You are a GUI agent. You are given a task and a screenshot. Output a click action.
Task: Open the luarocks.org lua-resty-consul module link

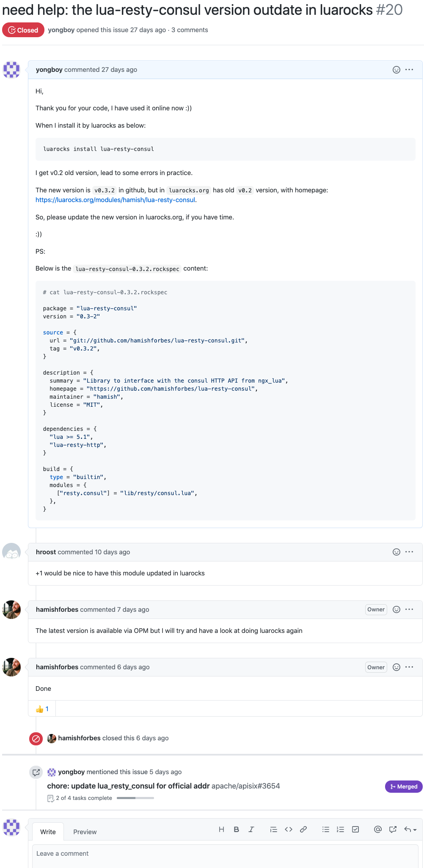115,200
